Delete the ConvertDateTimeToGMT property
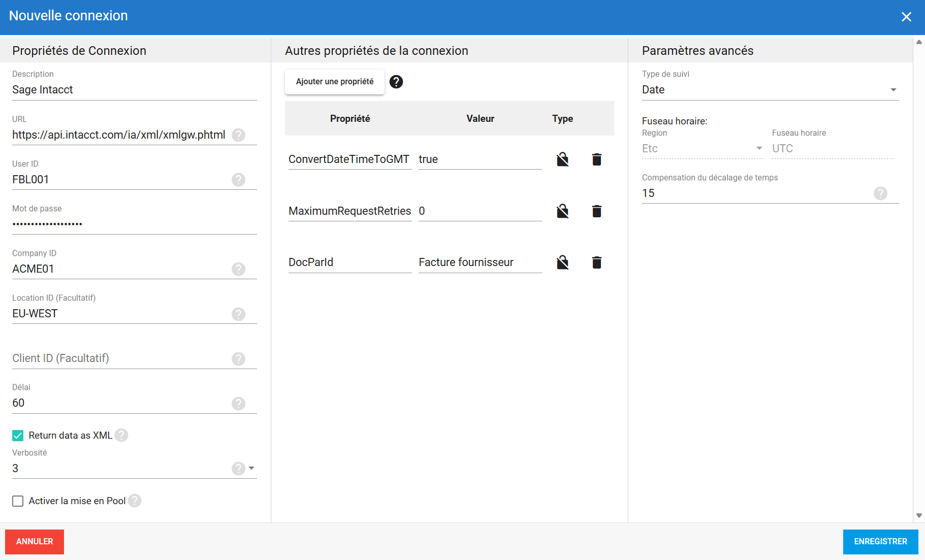 click(597, 159)
